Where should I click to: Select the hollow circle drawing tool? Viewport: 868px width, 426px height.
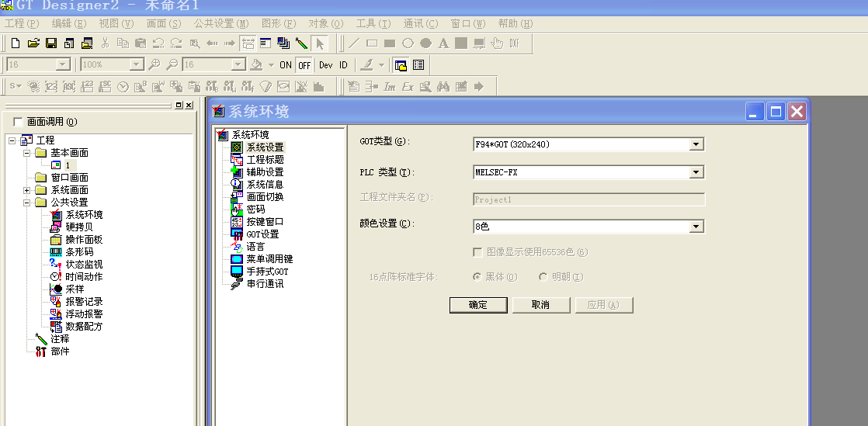[408, 43]
